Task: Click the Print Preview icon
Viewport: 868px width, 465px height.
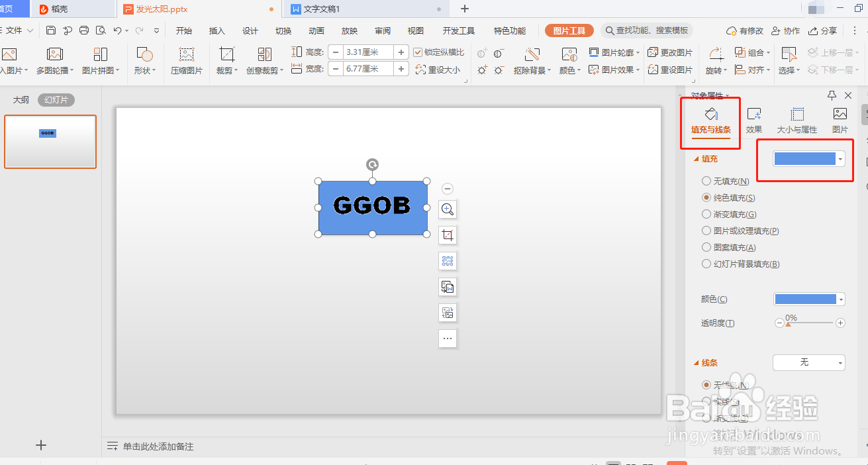Action: click(101, 30)
